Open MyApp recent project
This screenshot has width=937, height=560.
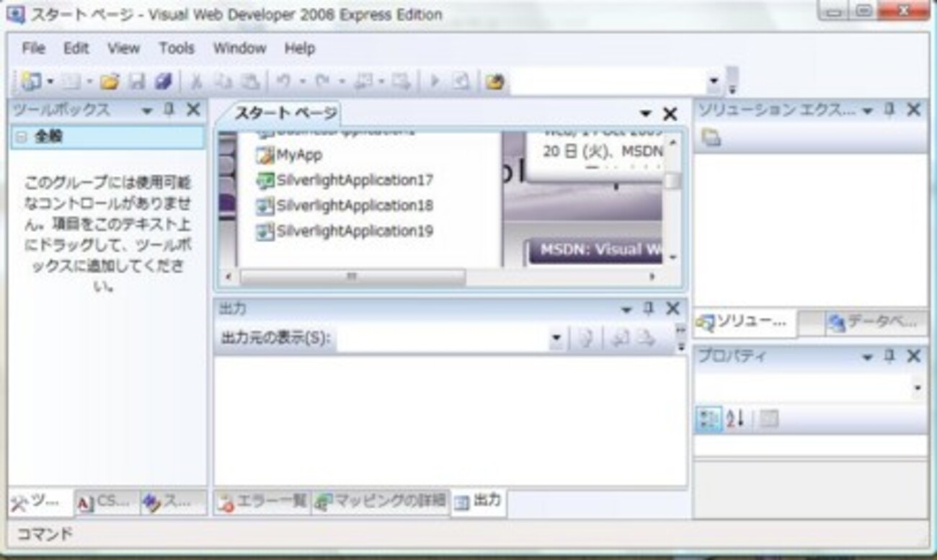point(290,154)
